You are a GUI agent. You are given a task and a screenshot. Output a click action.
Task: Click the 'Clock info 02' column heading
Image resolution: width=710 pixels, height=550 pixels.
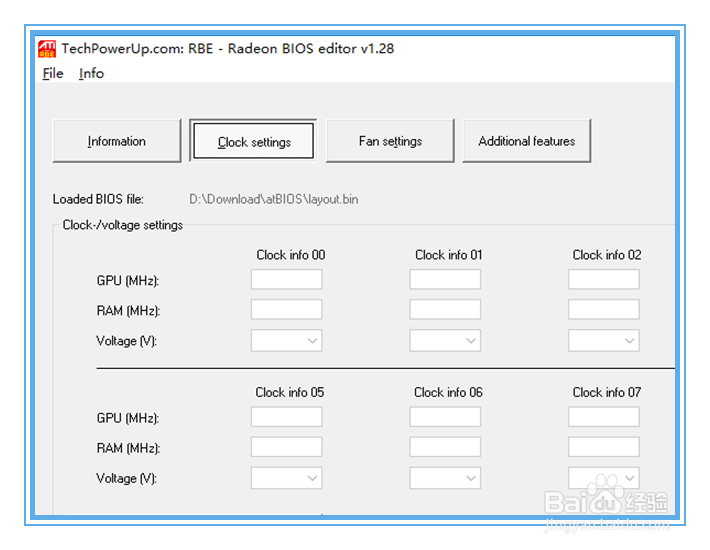(607, 255)
